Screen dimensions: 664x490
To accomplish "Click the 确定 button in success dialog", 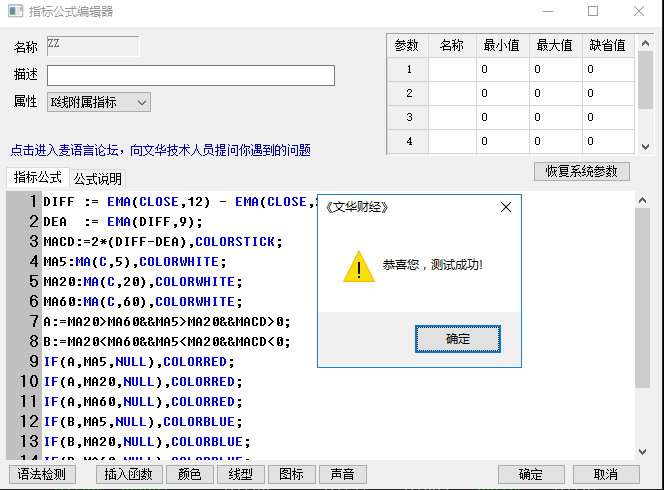I will coord(457,339).
